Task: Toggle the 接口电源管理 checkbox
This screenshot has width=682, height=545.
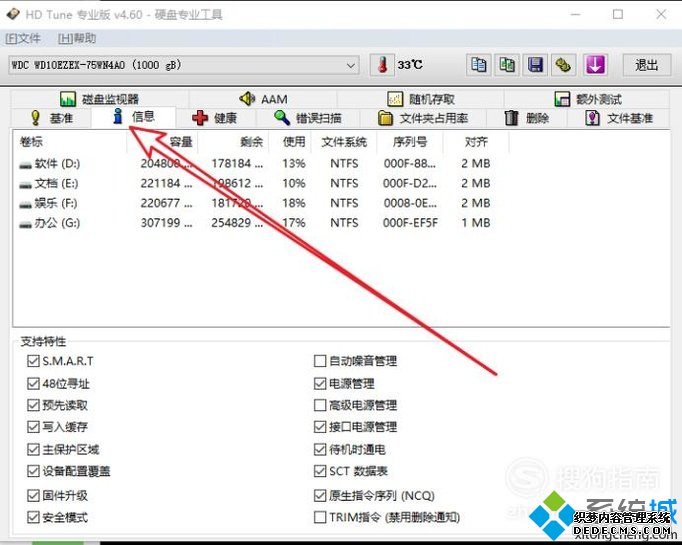Action: (x=320, y=427)
